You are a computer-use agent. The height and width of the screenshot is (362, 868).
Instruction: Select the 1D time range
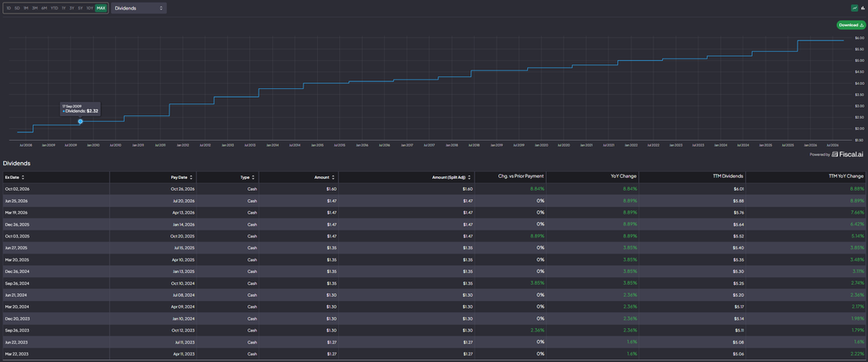(x=8, y=8)
